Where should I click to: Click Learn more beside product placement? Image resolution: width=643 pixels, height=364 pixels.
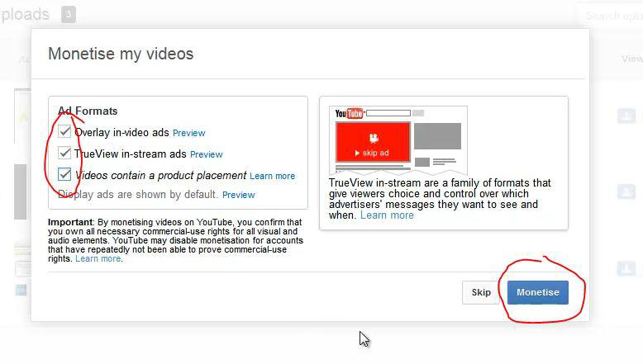point(272,176)
